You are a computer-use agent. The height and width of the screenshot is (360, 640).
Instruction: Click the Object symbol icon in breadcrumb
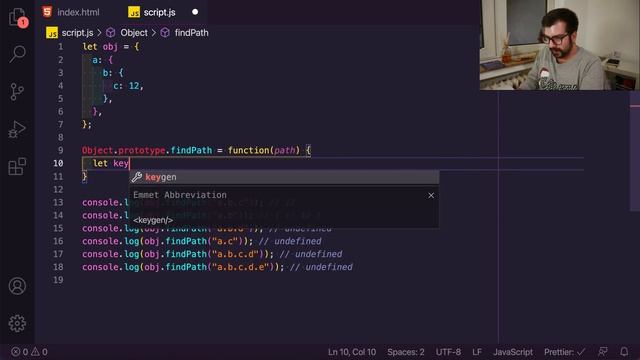[x=111, y=33]
